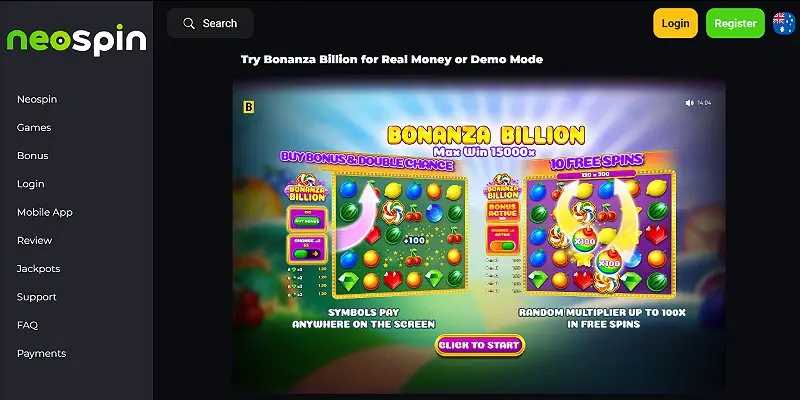Click the right Bonanza Billion lollipop logo
The width and height of the screenshot is (800, 400).
(502, 187)
